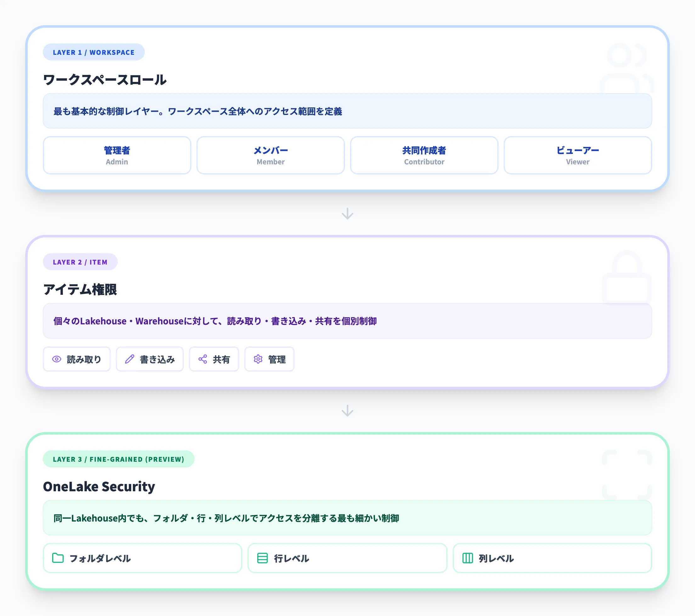Viewport: 695px width, 616px height.
Task: Click the pencil icon beside 書き込み
Action: (130, 359)
